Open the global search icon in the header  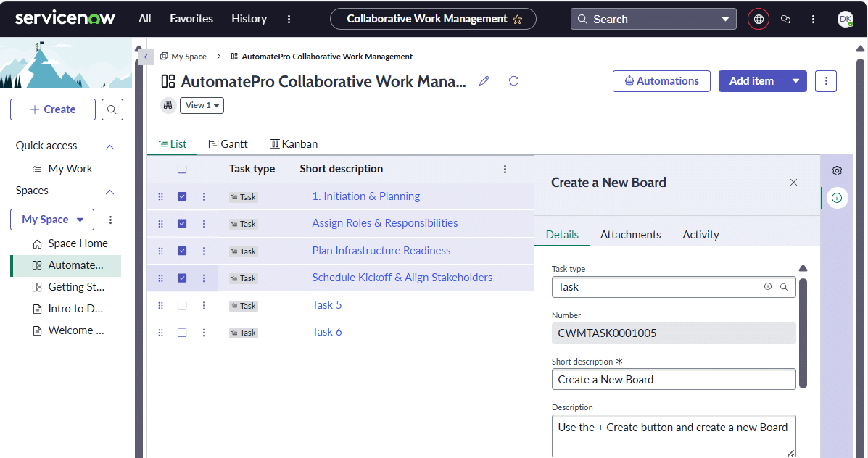582,19
